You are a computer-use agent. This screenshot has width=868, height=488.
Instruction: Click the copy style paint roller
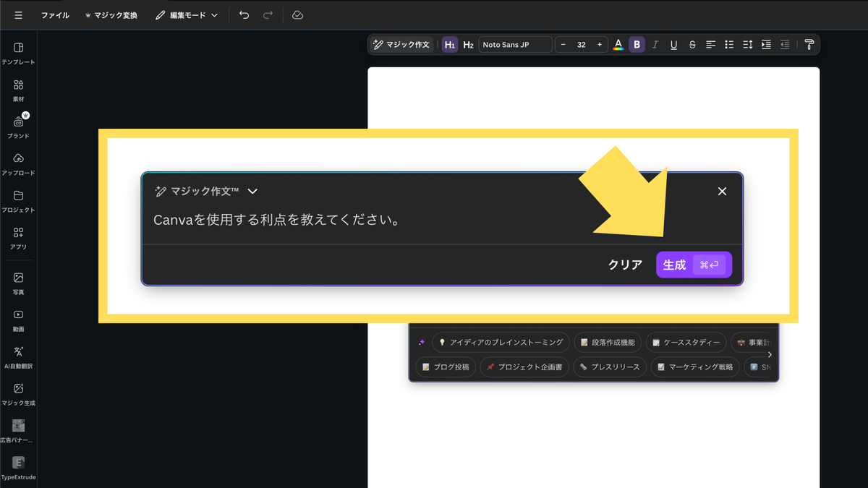pos(809,45)
